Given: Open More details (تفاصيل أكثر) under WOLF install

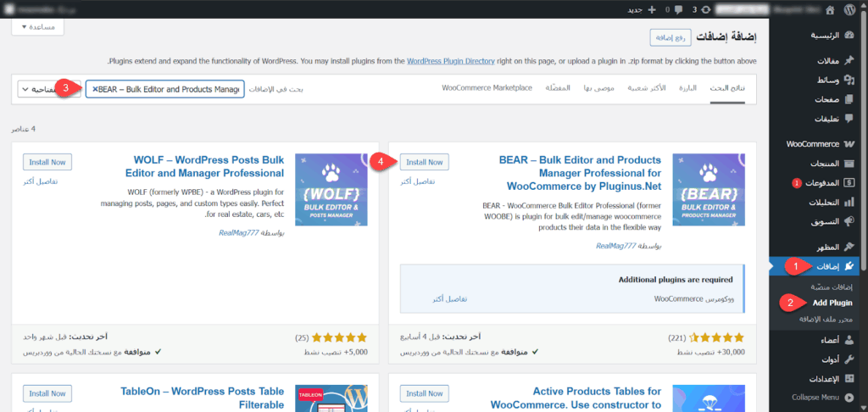Looking at the screenshot, I should [41, 181].
